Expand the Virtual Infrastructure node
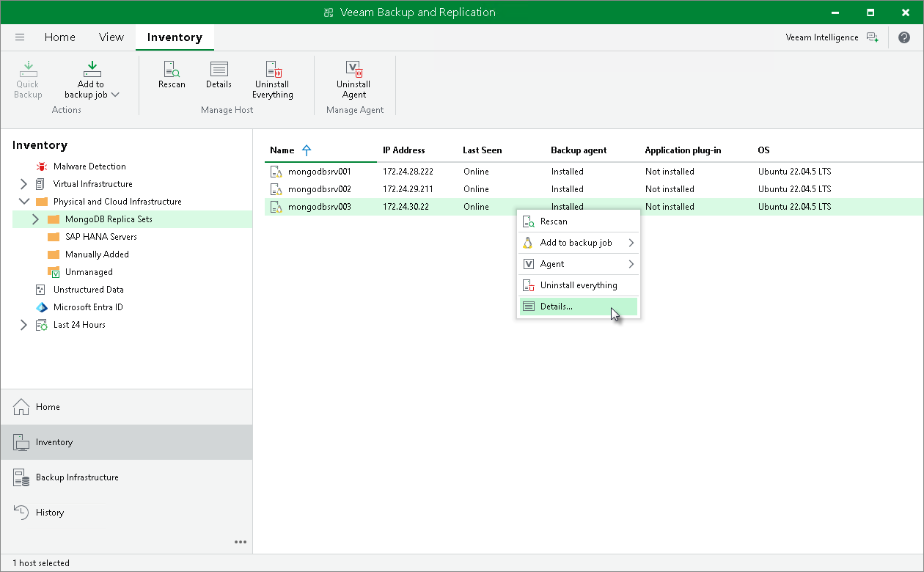The width and height of the screenshot is (924, 572). [x=23, y=184]
